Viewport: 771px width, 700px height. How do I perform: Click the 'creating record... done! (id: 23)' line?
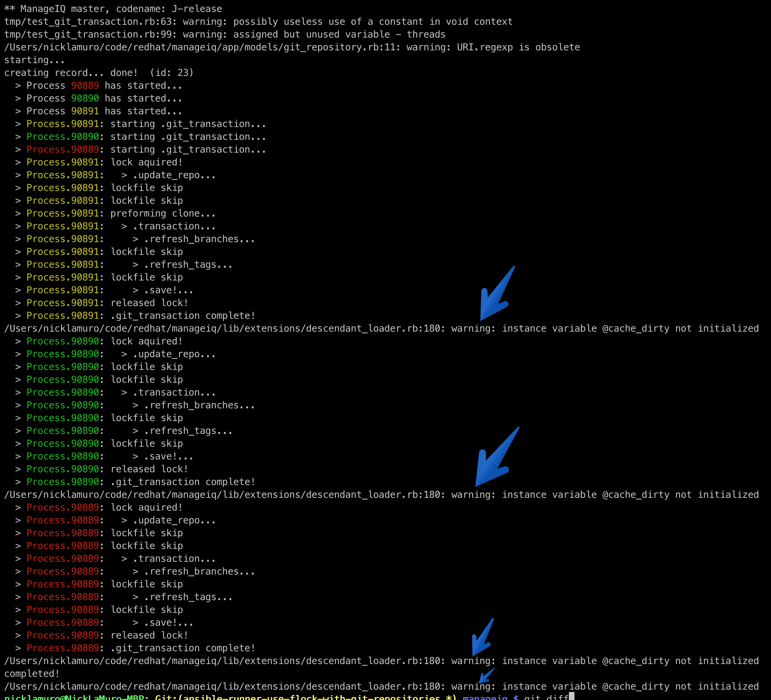[x=99, y=73]
